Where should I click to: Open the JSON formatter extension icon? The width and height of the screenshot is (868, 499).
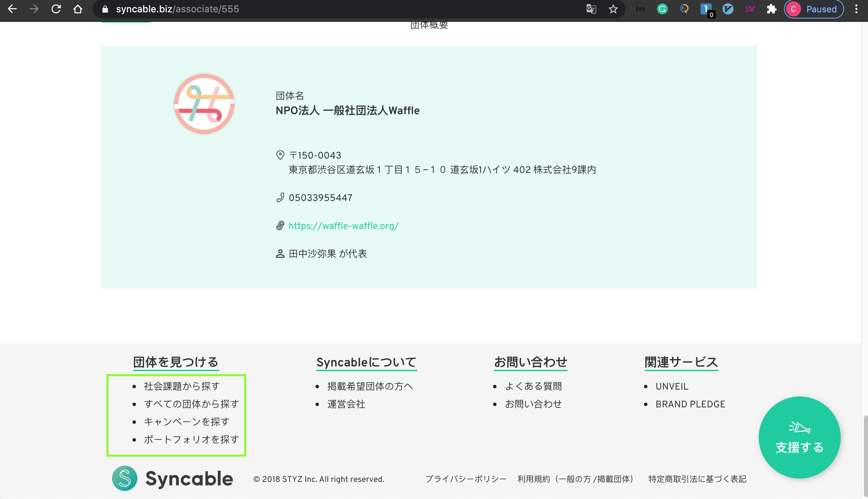pyautogui.click(x=640, y=9)
